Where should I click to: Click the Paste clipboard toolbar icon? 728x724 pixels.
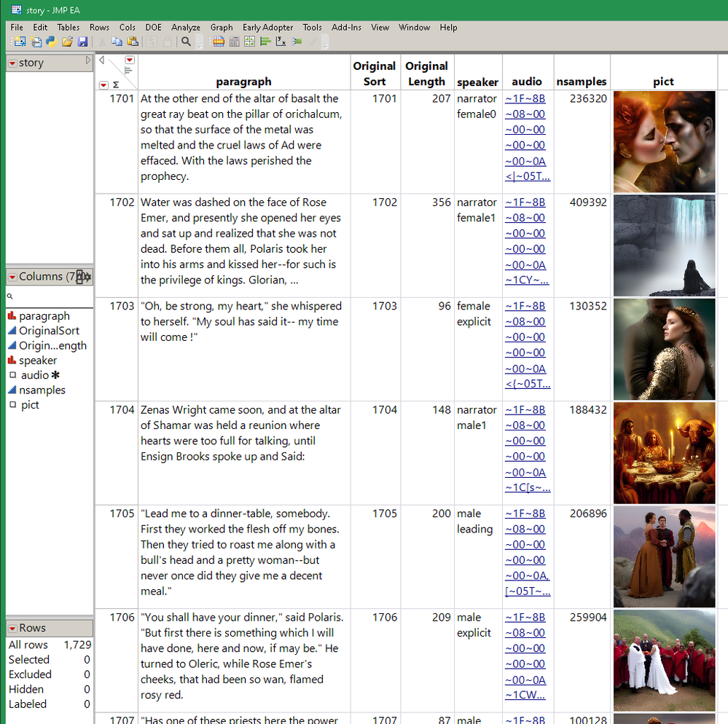[x=133, y=42]
